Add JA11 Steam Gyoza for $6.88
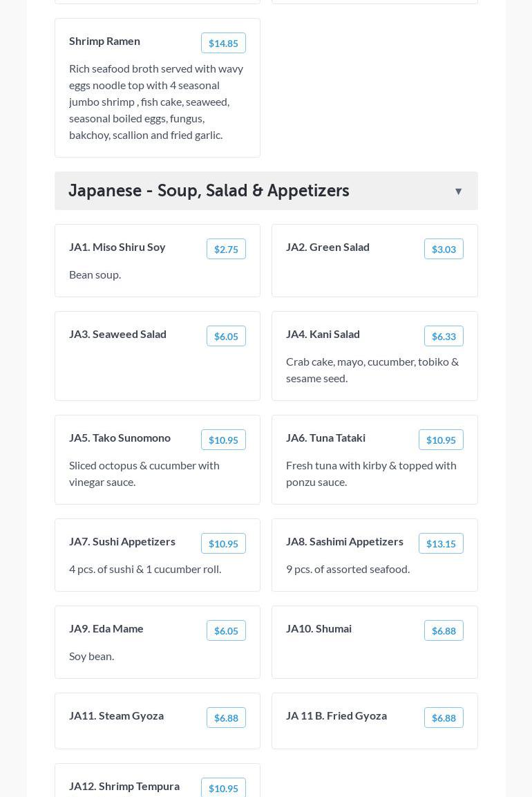 click(x=226, y=718)
